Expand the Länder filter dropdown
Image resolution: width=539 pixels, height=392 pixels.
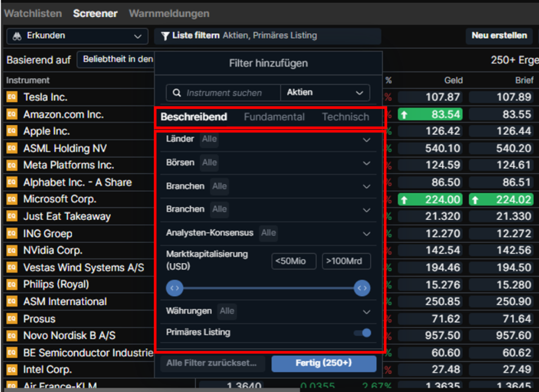(366, 140)
